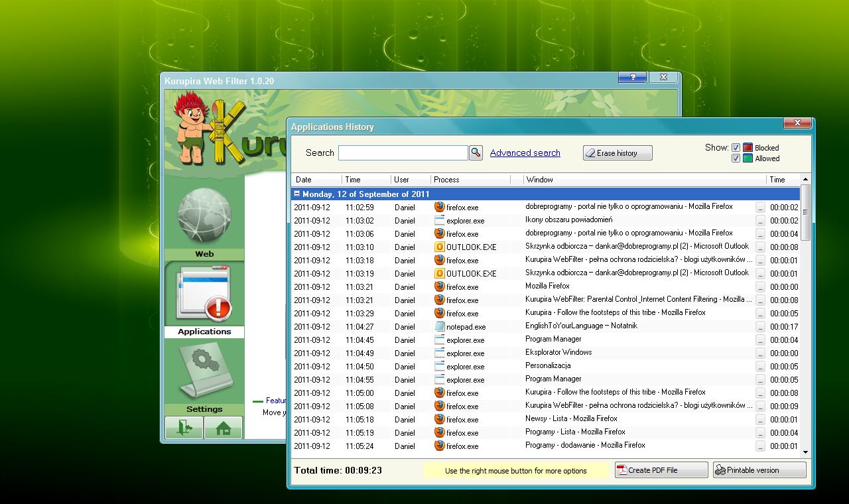The height and width of the screenshot is (504, 849).
Task: Sort by the duration Time column header
Action: click(x=783, y=180)
